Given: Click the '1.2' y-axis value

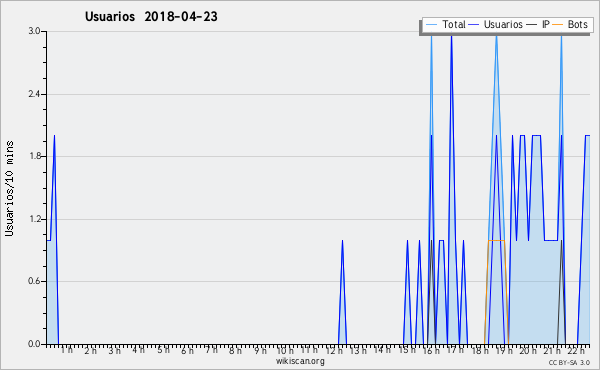Looking at the screenshot, I should [x=34, y=219].
